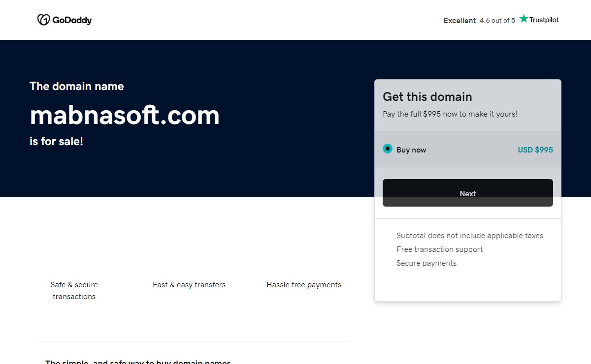Screen dimensions: 591x364
Task: Click the GoDaddy heart logo icon
Action: point(43,20)
